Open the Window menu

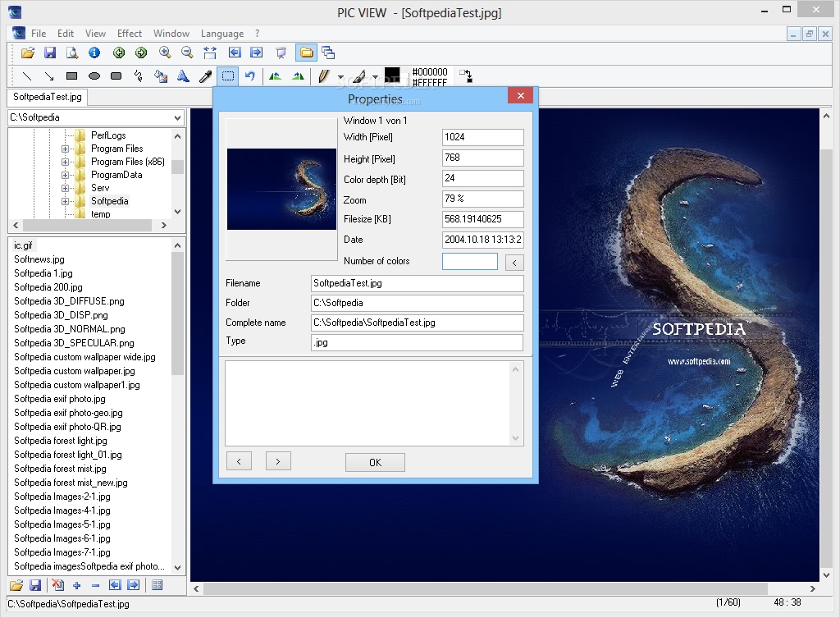click(171, 33)
